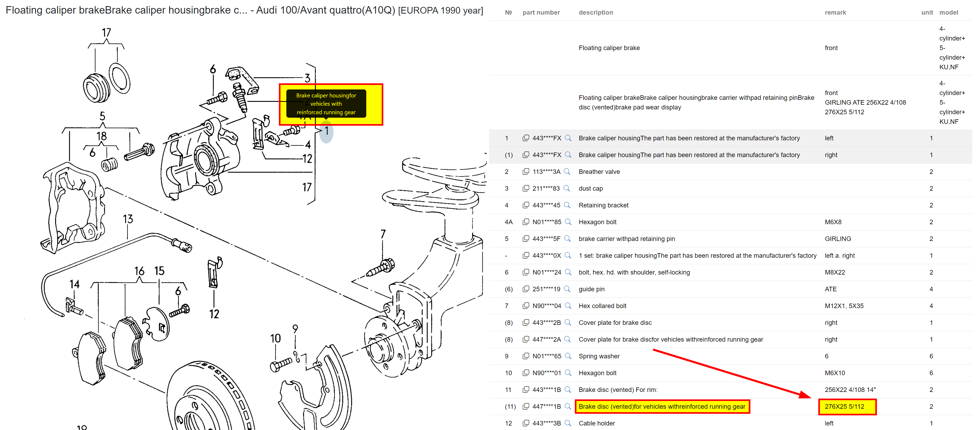The height and width of the screenshot is (430, 980).
Task: Search guide pin part 251****19 magnifier
Action: [x=567, y=289]
